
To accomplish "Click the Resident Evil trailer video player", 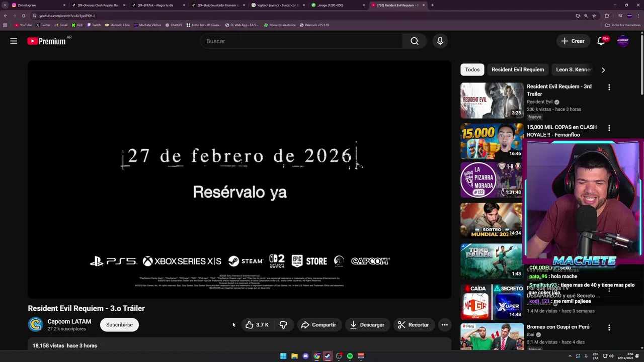I will 239,179.
